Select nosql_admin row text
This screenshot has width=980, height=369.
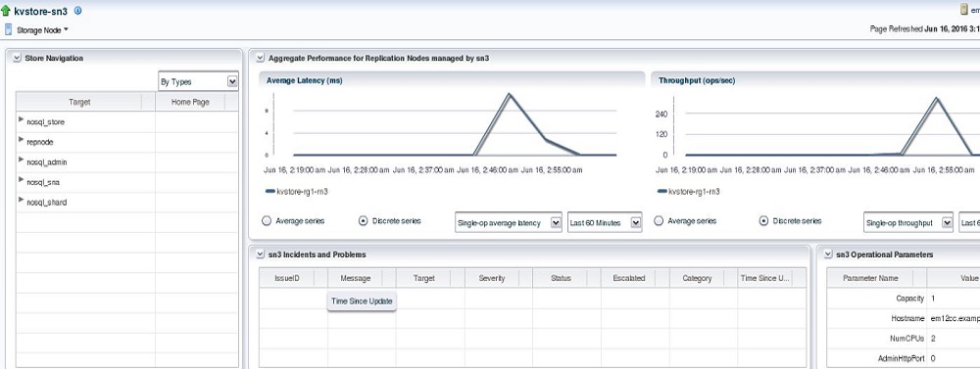point(47,162)
